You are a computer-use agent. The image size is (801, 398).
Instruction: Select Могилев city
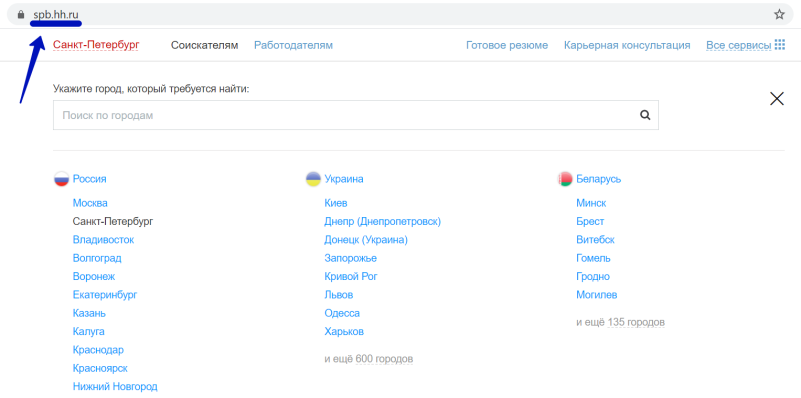(597, 295)
